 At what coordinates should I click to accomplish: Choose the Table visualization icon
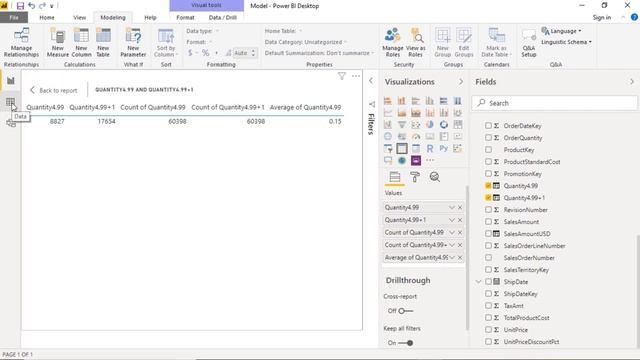tap(402, 149)
